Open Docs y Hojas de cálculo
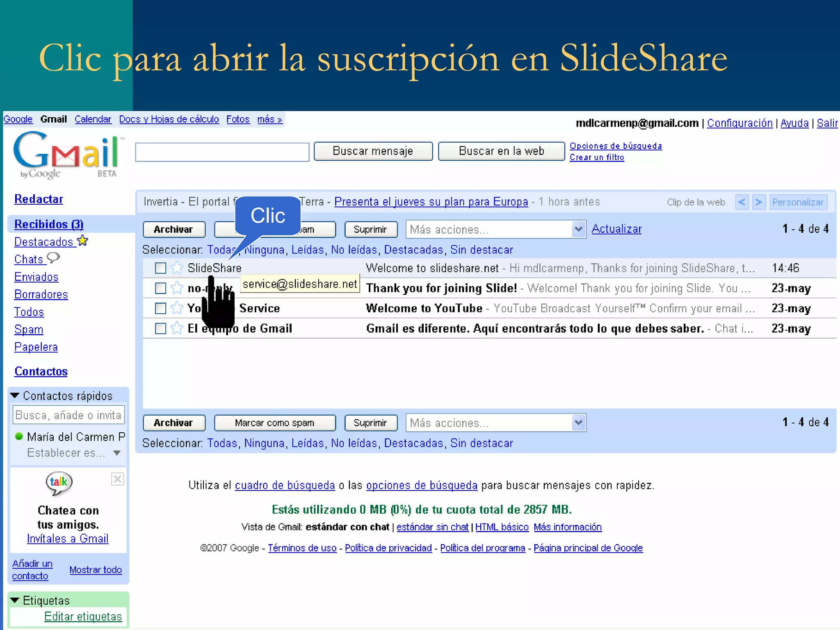Screen dimensions: 840x630 pyautogui.click(x=169, y=119)
